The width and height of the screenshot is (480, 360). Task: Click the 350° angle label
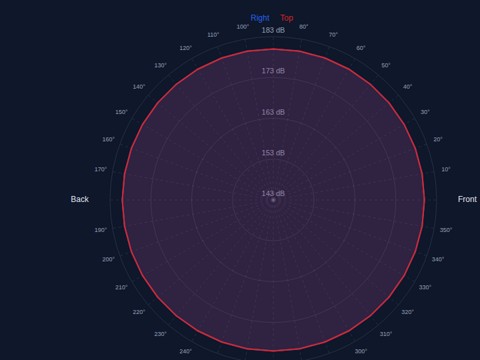click(446, 230)
